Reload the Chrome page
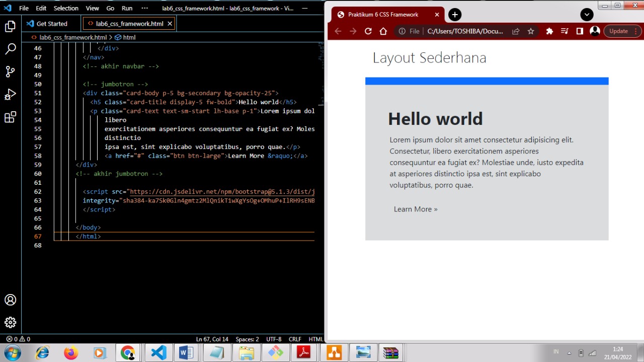The width and height of the screenshot is (644, 362). coord(368,31)
